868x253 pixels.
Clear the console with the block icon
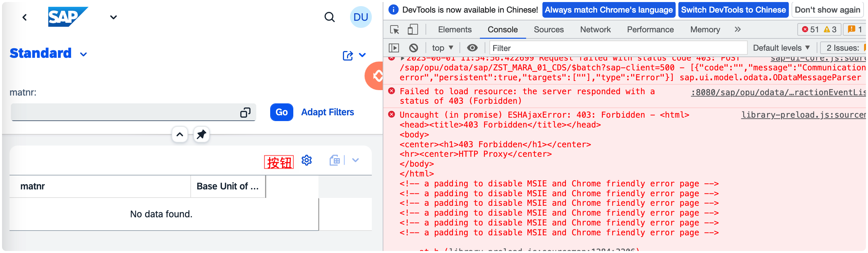(x=413, y=48)
